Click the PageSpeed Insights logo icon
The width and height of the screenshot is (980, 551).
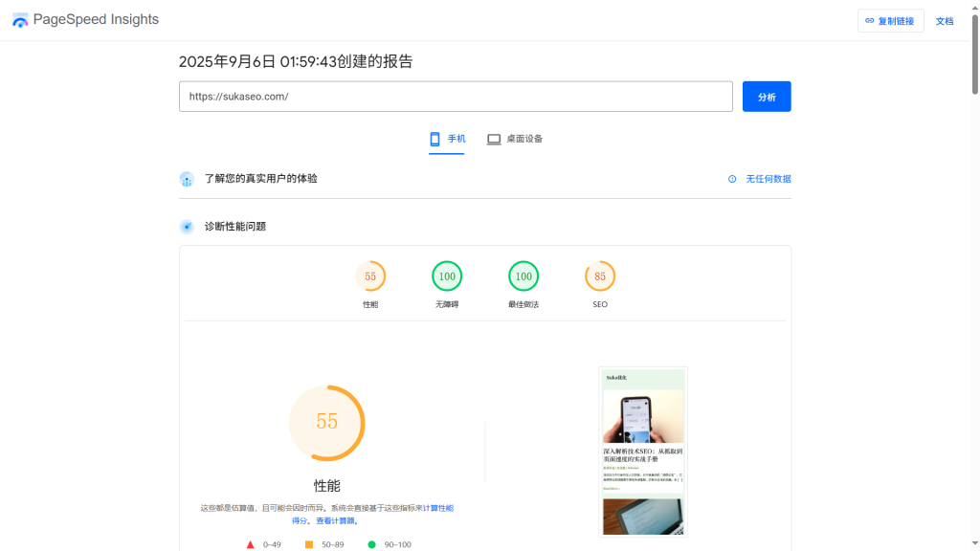[x=20, y=20]
